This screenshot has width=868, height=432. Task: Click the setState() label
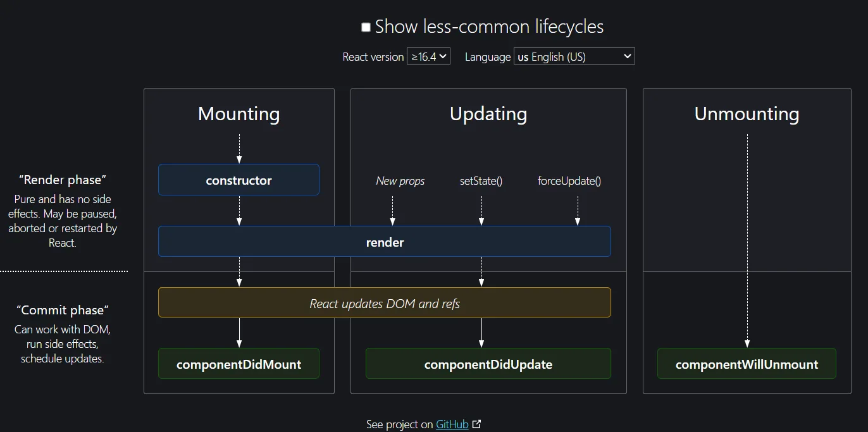click(x=481, y=181)
